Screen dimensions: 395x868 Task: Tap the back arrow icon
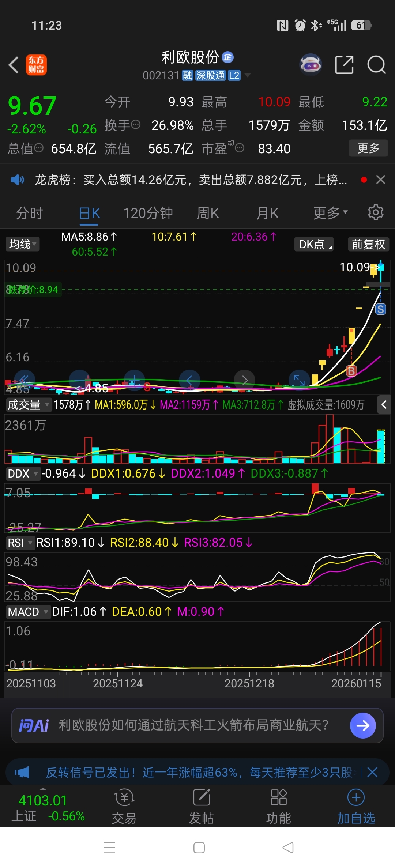coord(14,65)
